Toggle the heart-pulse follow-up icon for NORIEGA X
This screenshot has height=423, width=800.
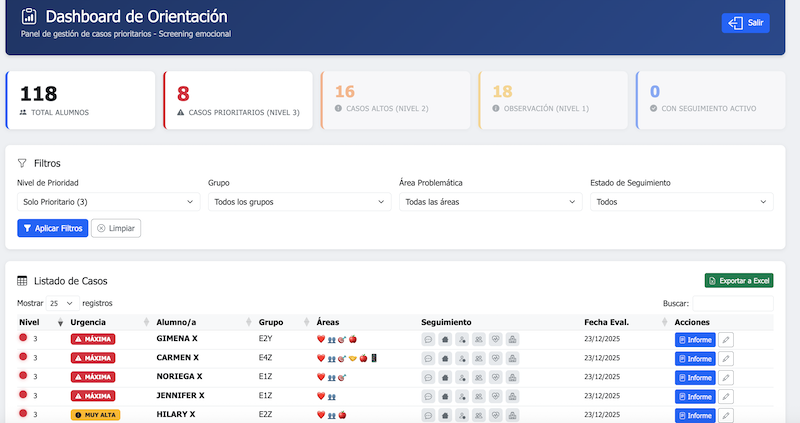point(495,377)
